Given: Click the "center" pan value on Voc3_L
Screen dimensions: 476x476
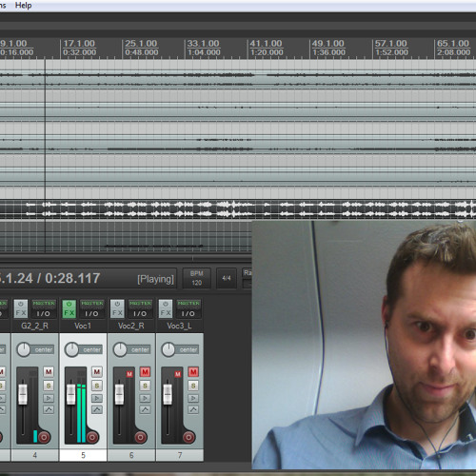Looking at the screenshot, I should (188, 349).
